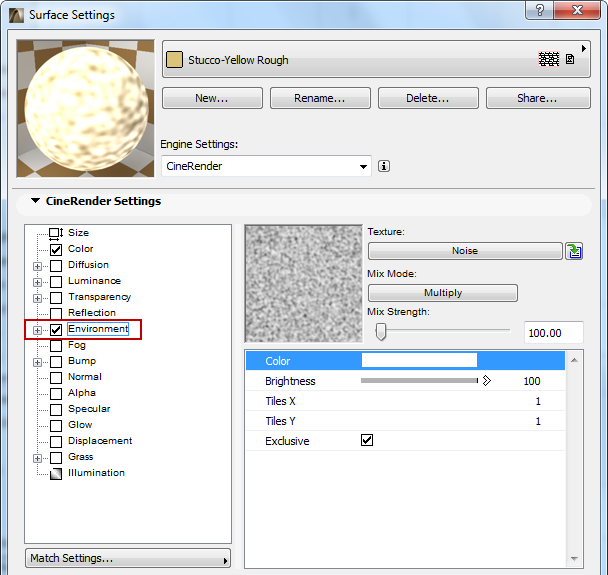Click the Noise texture button
The height and width of the screenshot is (575, 608).
tap(465, 251)
